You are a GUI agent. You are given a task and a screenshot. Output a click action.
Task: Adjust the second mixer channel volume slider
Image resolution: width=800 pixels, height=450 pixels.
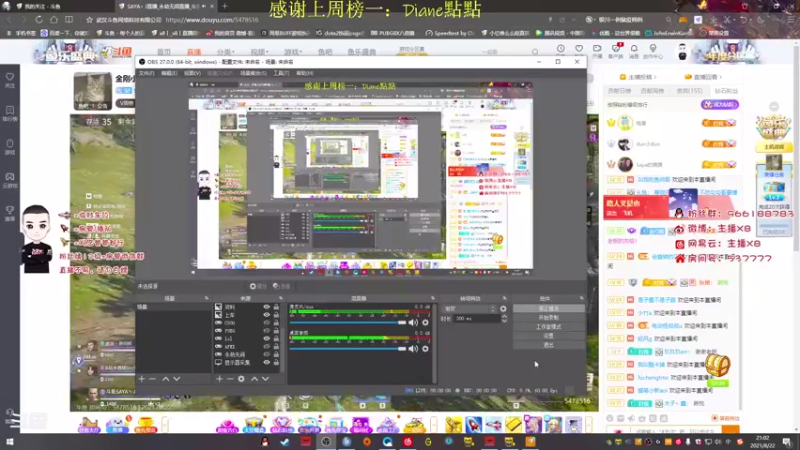pos(348,349)
